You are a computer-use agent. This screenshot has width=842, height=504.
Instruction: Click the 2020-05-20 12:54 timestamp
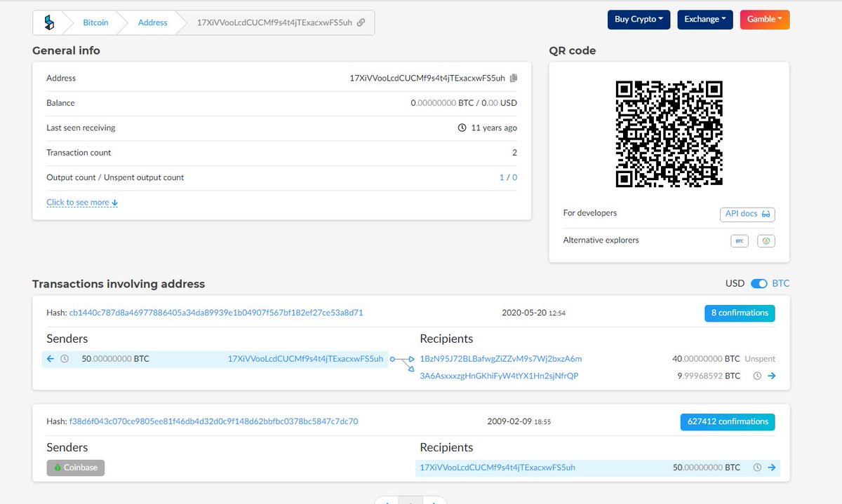534,313
